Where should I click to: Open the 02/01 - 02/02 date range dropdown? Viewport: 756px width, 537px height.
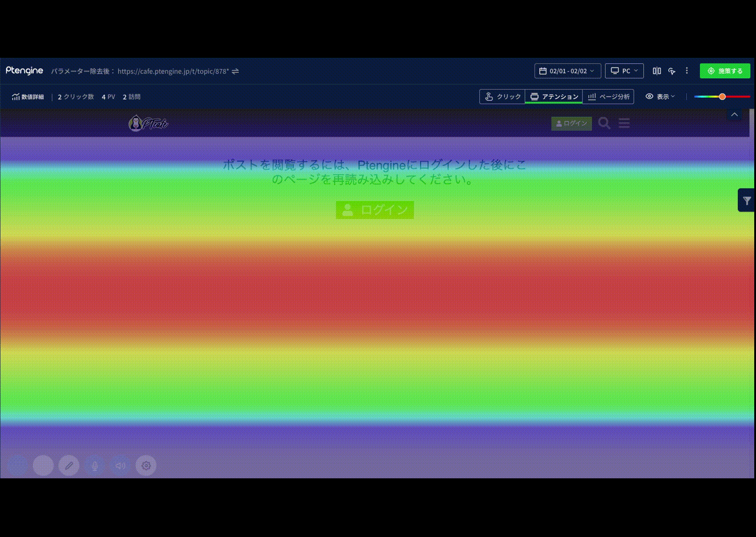pos(567,71)
